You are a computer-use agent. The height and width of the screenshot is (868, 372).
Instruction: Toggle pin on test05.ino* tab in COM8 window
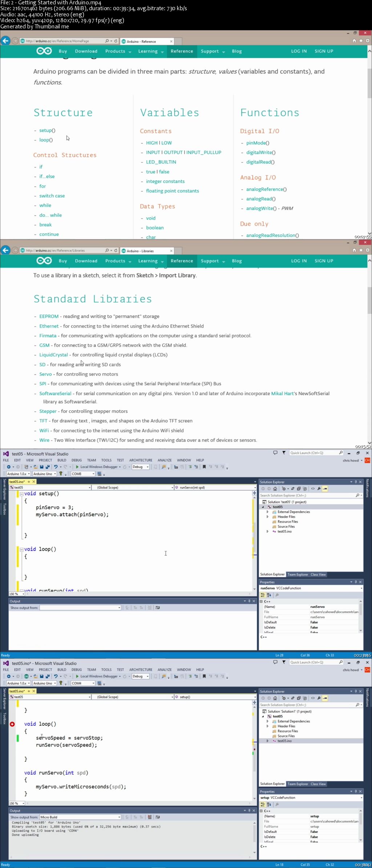tap(29, 481)
